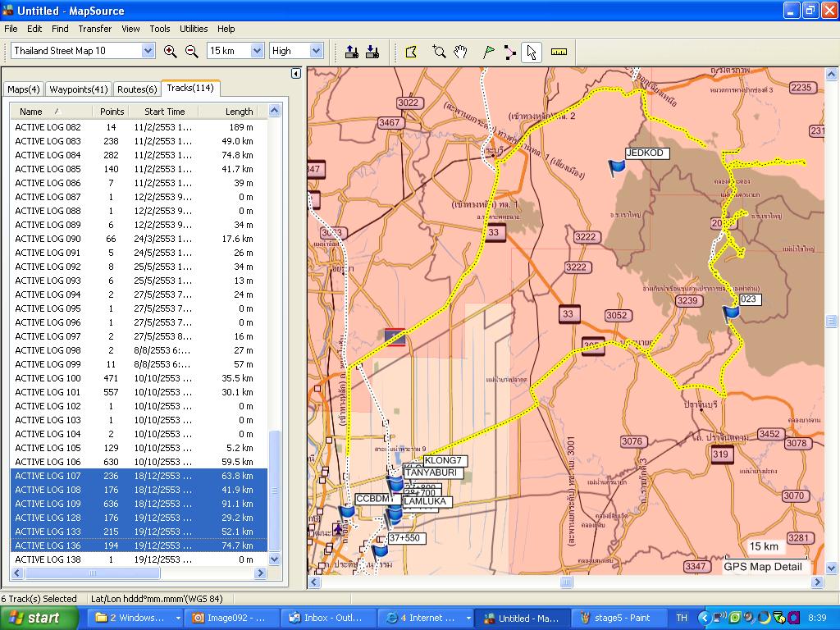Image resolution: width=840 pixels, height=630 pixels.
Task: Choose the Route tool
Action: click(x=509, y=52)
